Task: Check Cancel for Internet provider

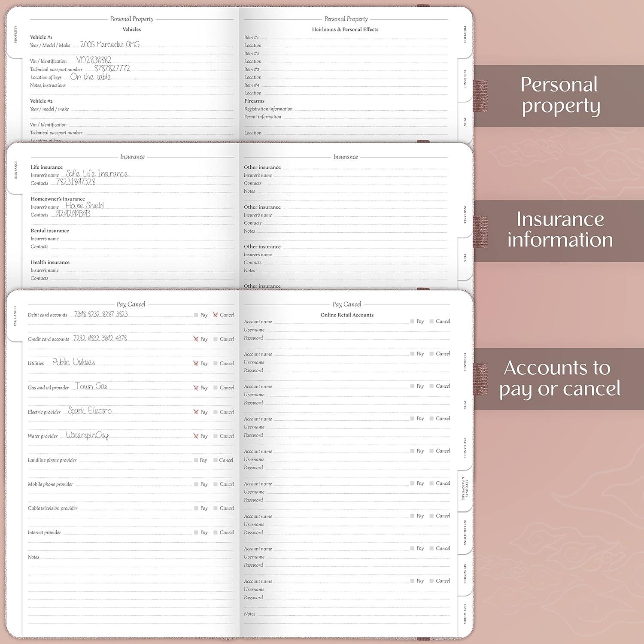Action: (215, 532)
